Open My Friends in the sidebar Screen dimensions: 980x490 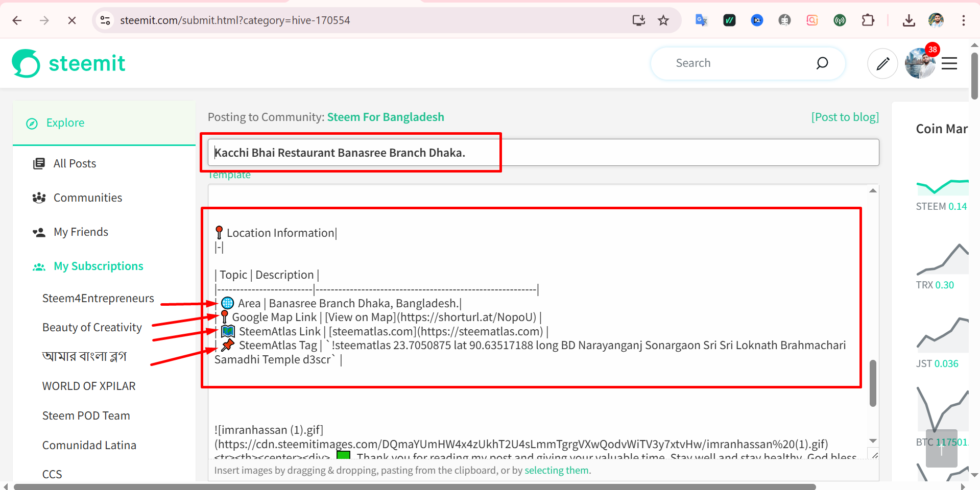(x=81, y=232)
